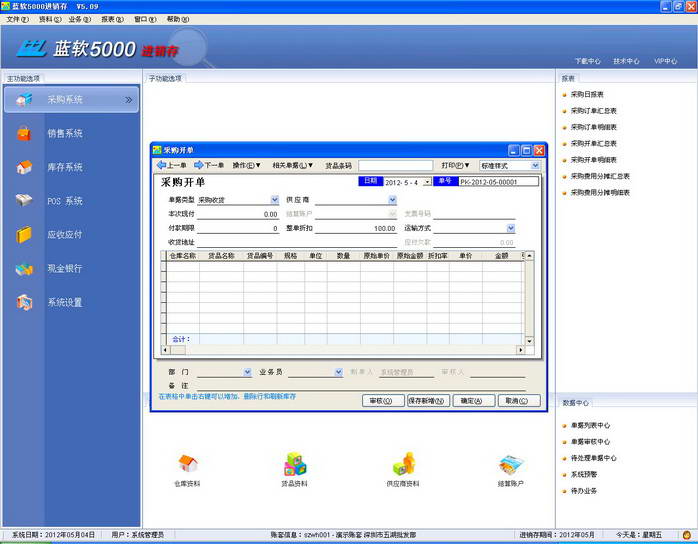Open the 报表 menu
698x544 pixels.
coord(112,19)
